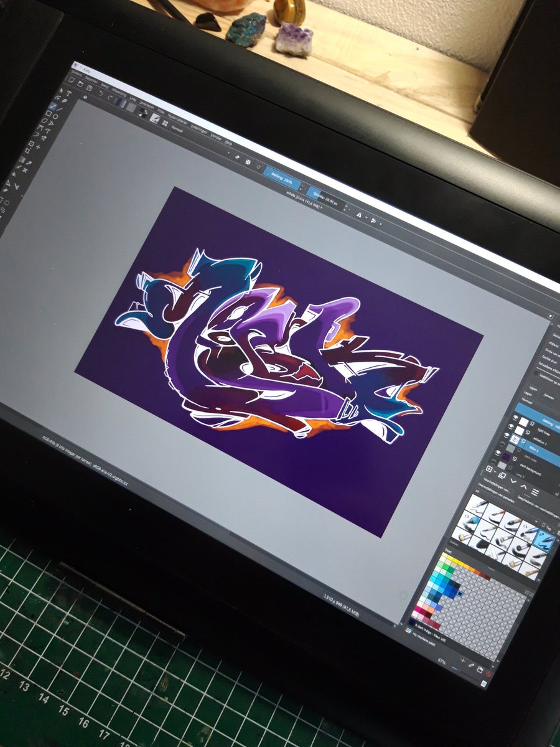Save the document with the toolbar icon
Image resolution: width=560 pixels, height=747 pixels.
click(89, 88)
